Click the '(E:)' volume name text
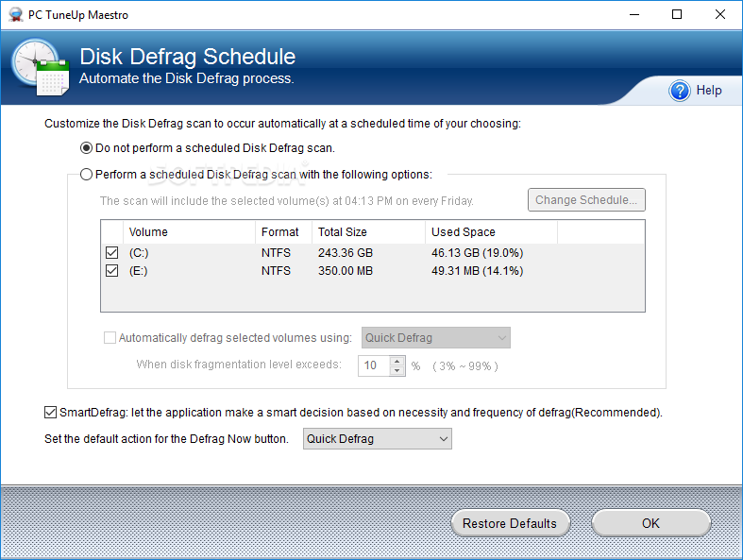This screenshot has width=743, height=560. pyautogui.click(x=138, y=271)
